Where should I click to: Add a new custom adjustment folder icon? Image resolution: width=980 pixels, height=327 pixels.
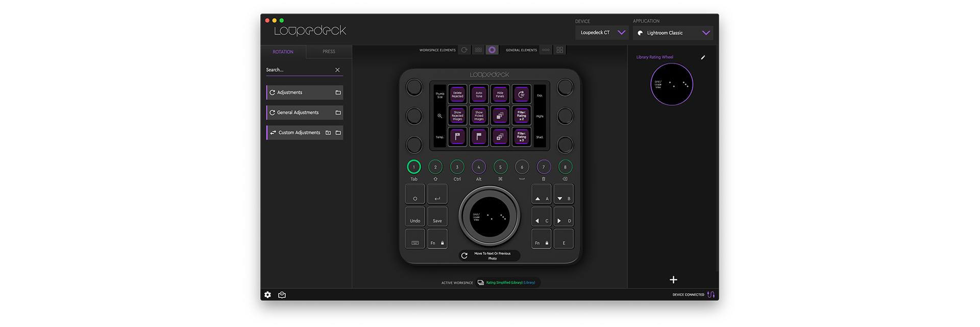[x=328, y=133]
